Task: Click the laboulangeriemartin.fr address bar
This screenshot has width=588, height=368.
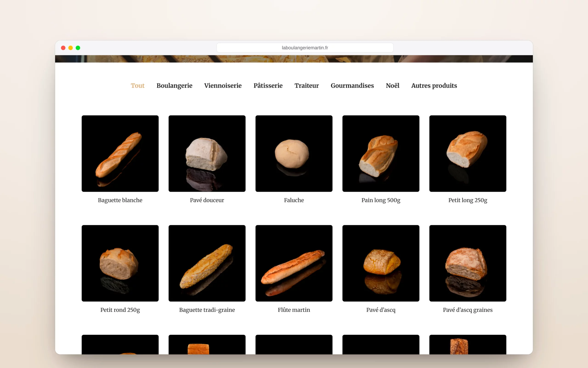Action: coord(305,48)
